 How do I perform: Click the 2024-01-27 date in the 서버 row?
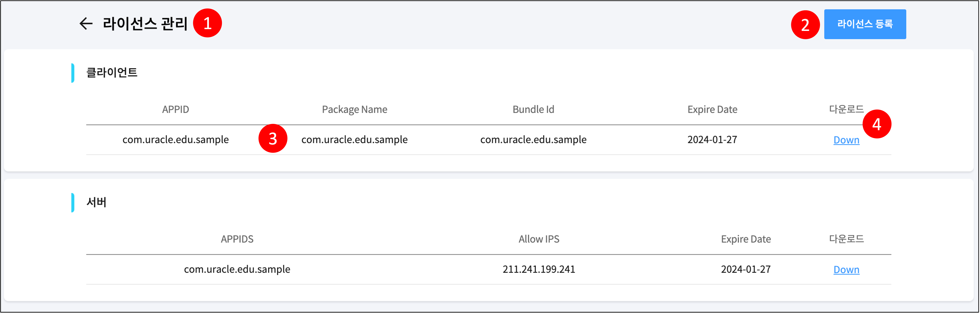746,269
